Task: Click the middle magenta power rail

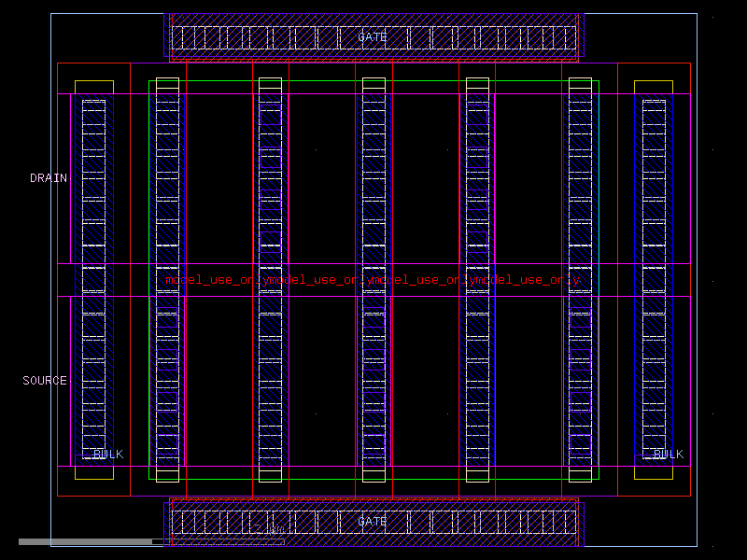Action: [327, 264]
